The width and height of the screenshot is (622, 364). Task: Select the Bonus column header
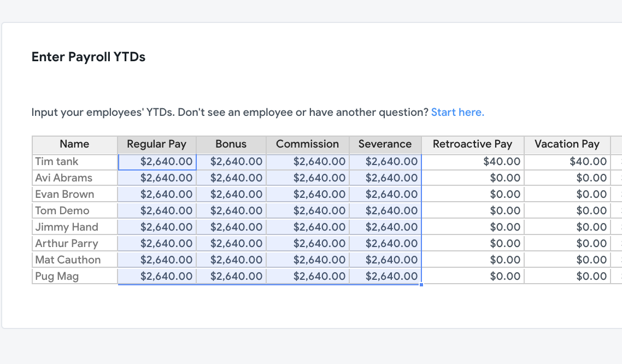(231, 145)
